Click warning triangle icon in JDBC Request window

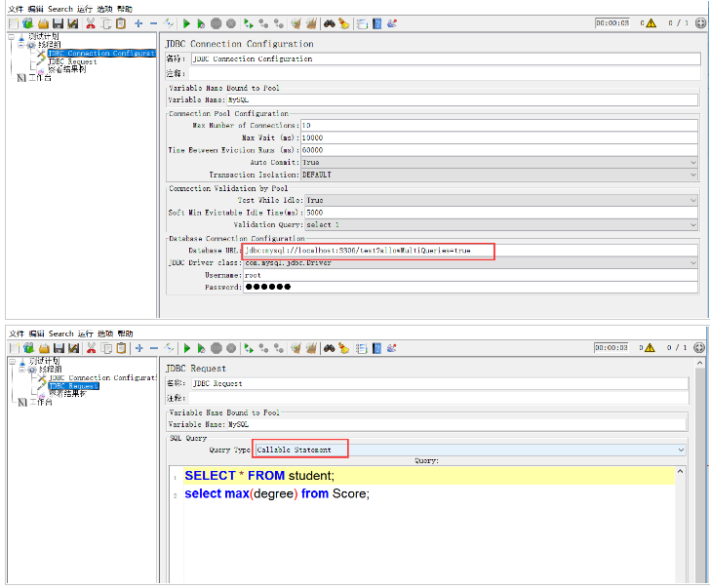[x=651, y=348]
